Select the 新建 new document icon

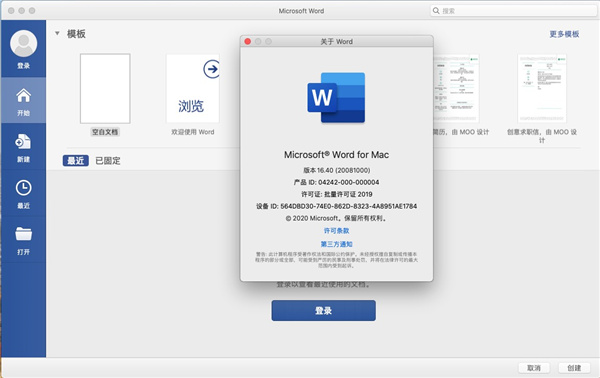click(23, 142)
